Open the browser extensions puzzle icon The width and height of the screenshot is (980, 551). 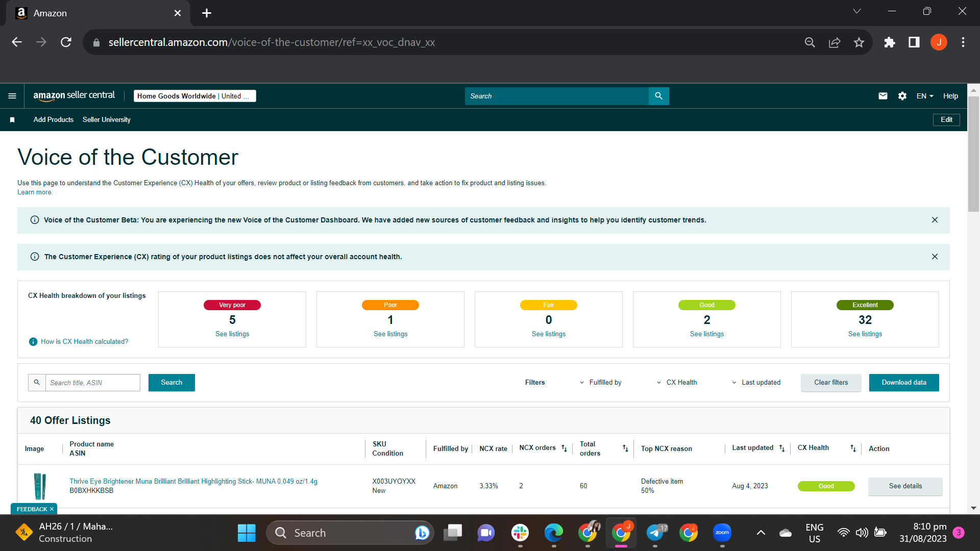pyautogui.click(x=890, y=42)
